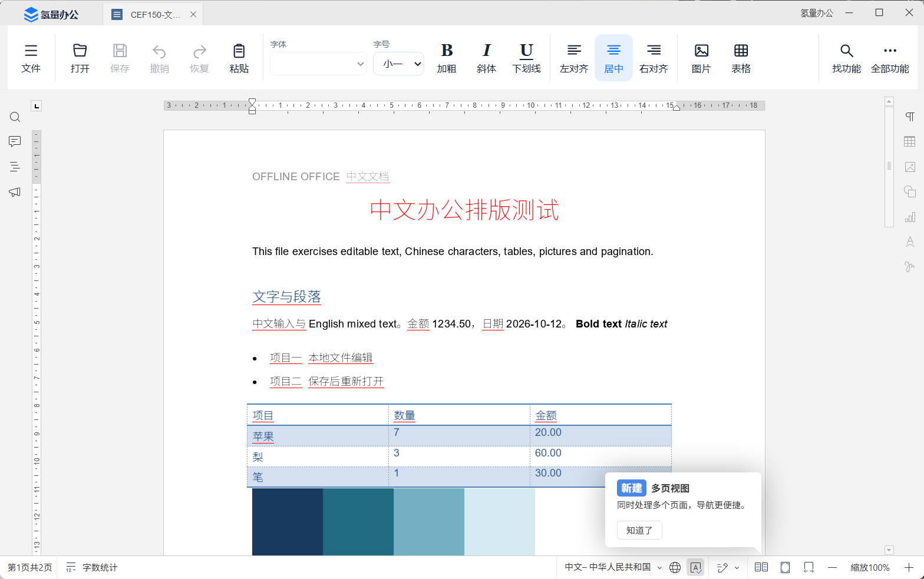Zoom in with the plus button
The width and height of the screenshot is (924, 579).
909,567
